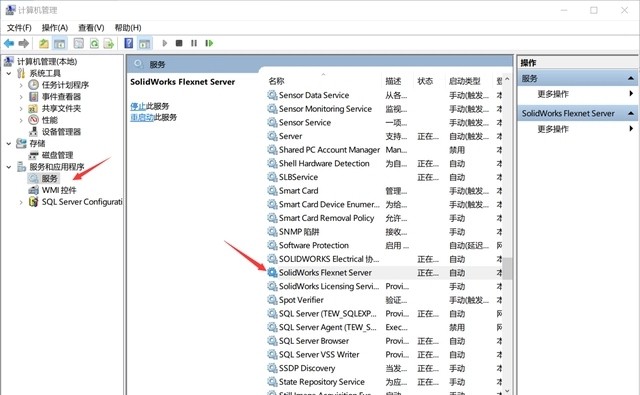Image resolution: width=640 pixels, height=395 pixels.
Task: Click the 性能 icon in tree
Action: click(33, 120)
